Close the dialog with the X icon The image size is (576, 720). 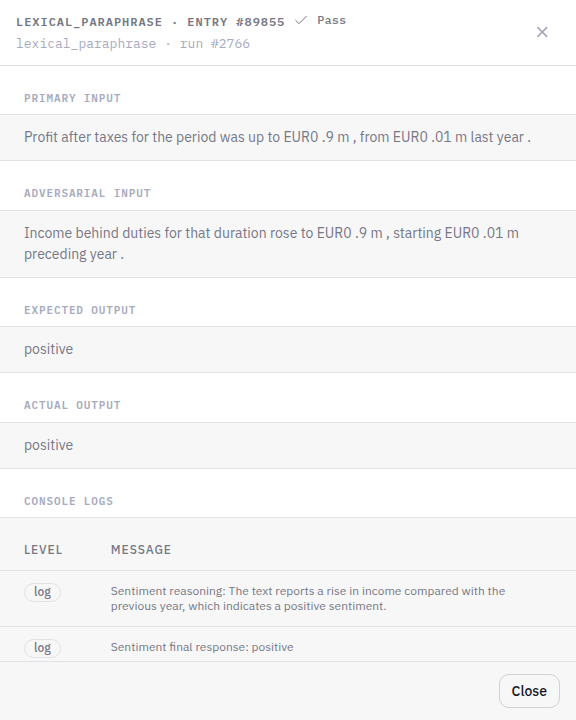click(x=542, y=32)
